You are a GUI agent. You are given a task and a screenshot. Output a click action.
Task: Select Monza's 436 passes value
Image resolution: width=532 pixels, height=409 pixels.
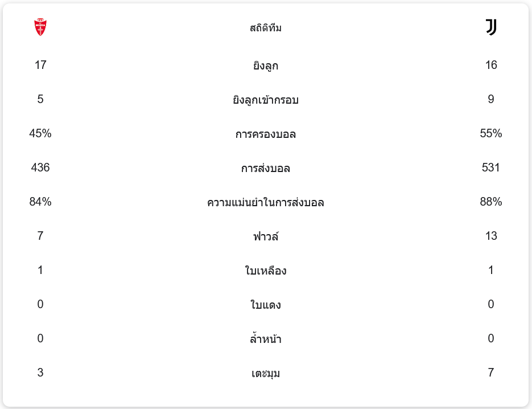point(40,167)
